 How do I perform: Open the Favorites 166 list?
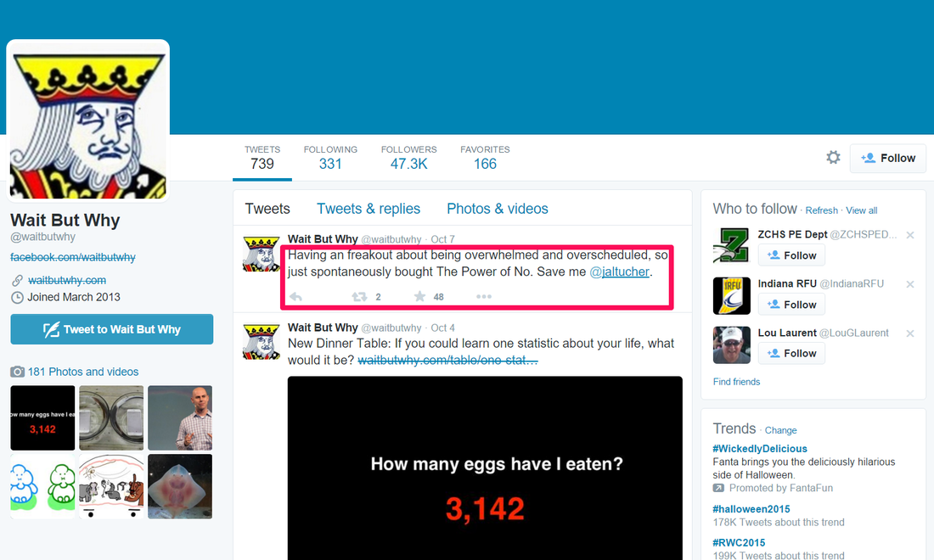[x=485, y=159]
